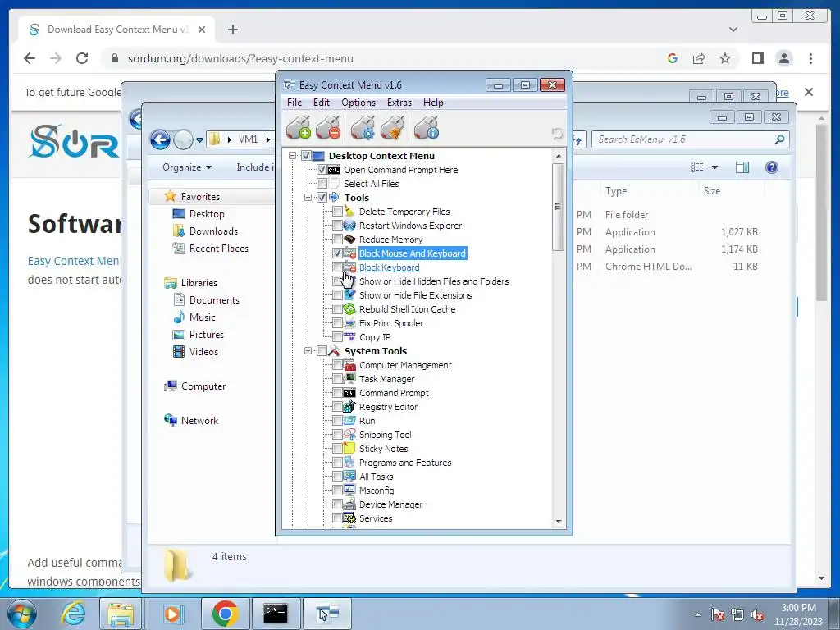Click the tree scrollbar down arrow
Image resolution: width=840 pixels, height=630 pixels.
click(x=558, y=521)
